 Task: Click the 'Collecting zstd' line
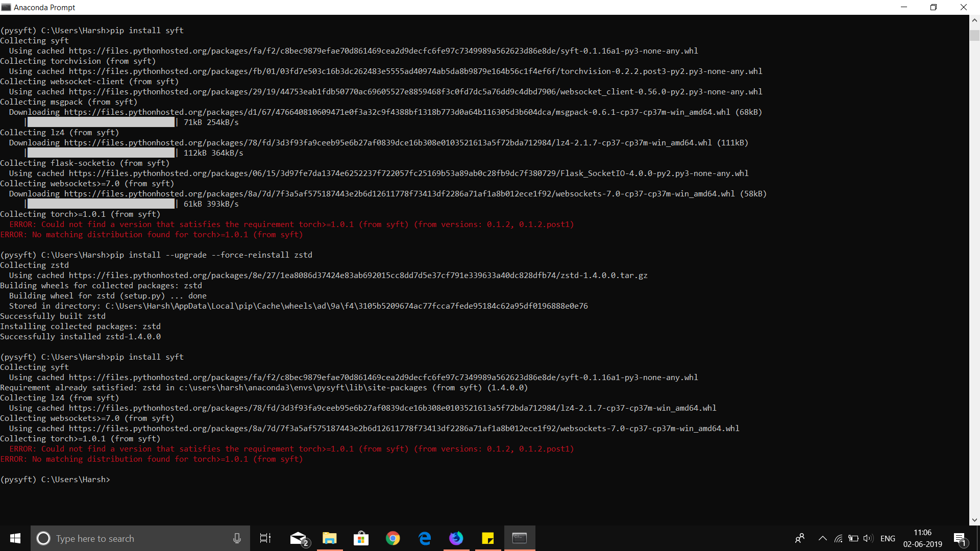point(35,265)
